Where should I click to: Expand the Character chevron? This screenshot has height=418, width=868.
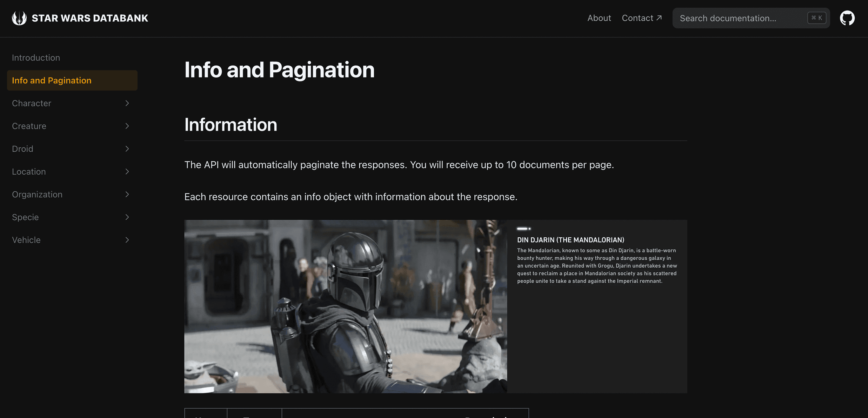click(x=127, y=103)
